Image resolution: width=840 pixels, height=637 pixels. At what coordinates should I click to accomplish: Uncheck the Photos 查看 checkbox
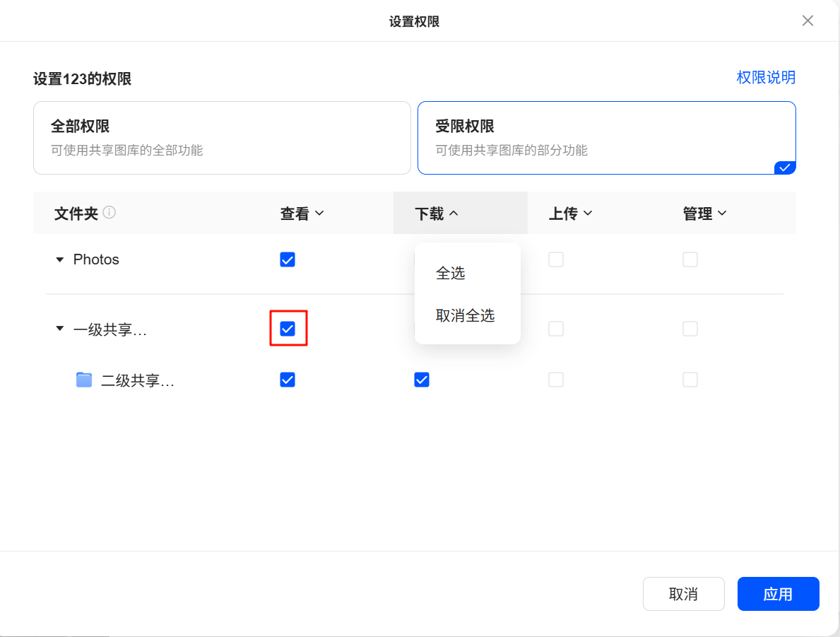tap(288, 259)
